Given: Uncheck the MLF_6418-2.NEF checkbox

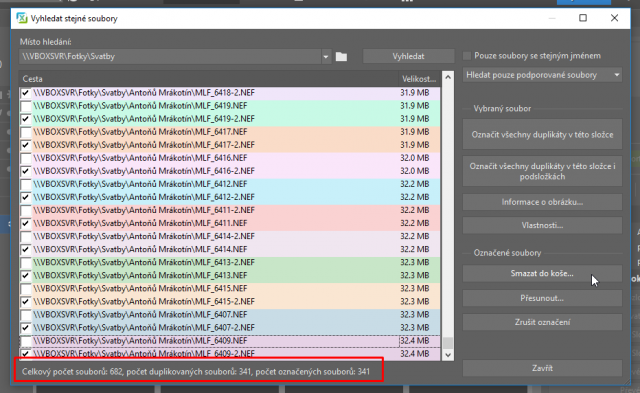Looking at the screenshot, I should pos(26,93).
